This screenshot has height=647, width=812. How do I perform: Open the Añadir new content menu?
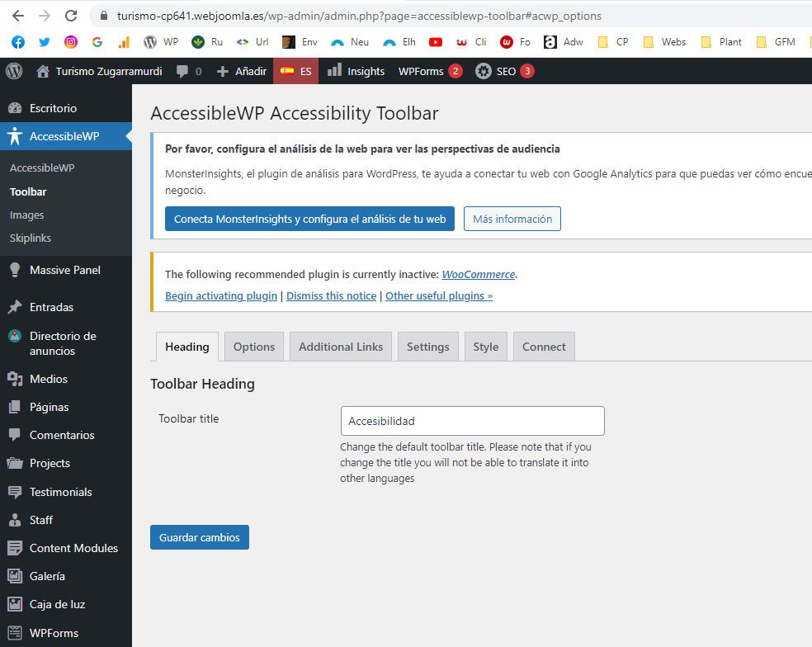pos(241,71)
